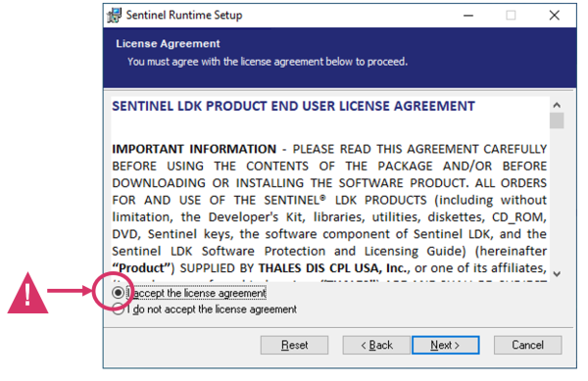This screenshot has width=588, height=381.
Task: Click the empty scrollbar track below the thumb
Action: pos(557,199)
